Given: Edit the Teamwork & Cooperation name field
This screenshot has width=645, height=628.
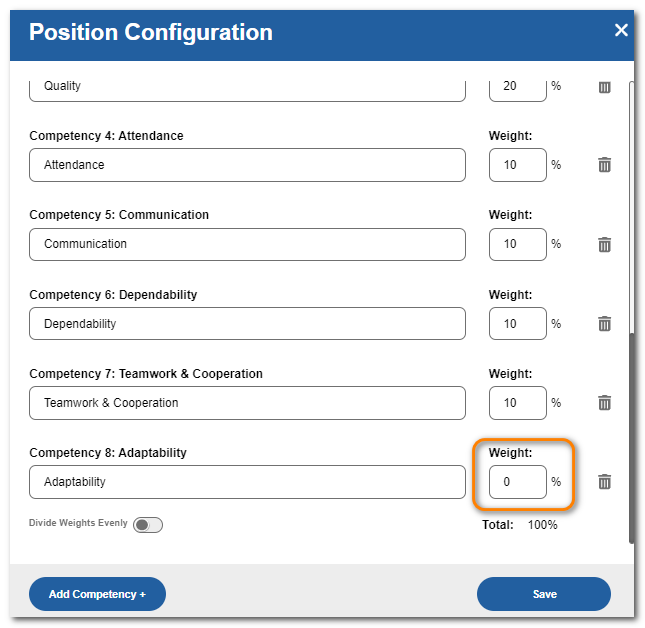Looking at the screenshot, I should tap(247, 403).
